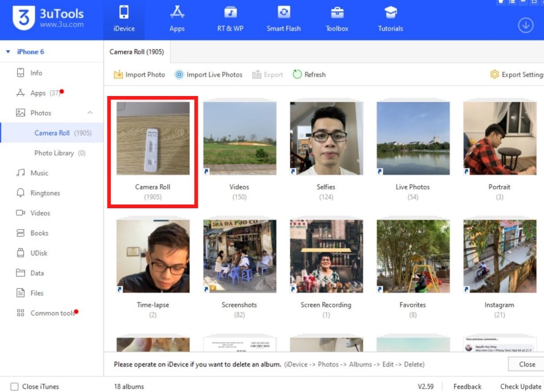Open the RT & WP section
This screenshot has height=392, width=544.
230,20
